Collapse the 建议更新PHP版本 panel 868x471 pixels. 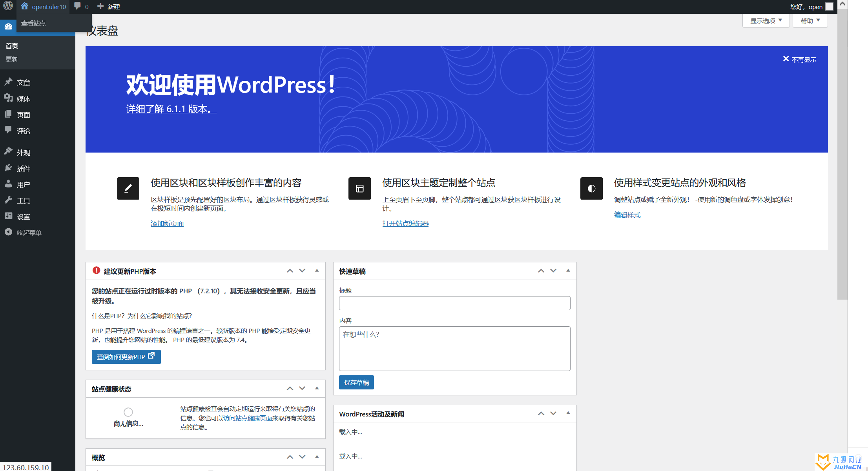click(317, 271)
